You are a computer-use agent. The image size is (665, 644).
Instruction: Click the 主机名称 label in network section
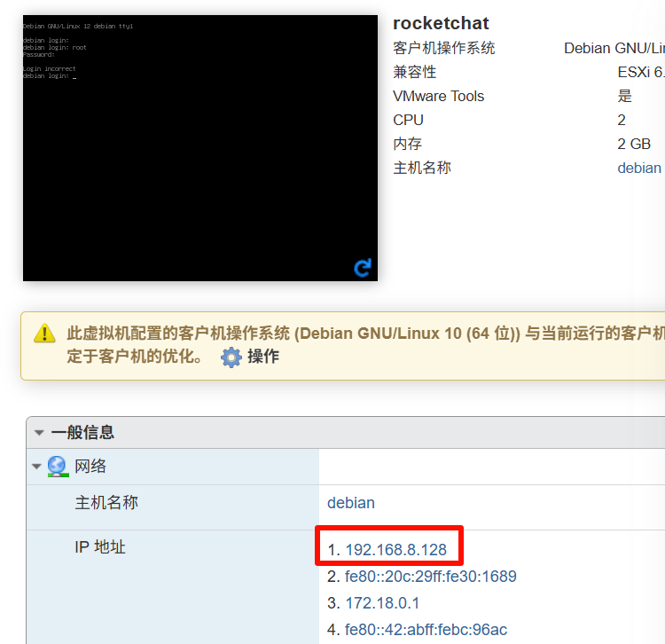106,503
